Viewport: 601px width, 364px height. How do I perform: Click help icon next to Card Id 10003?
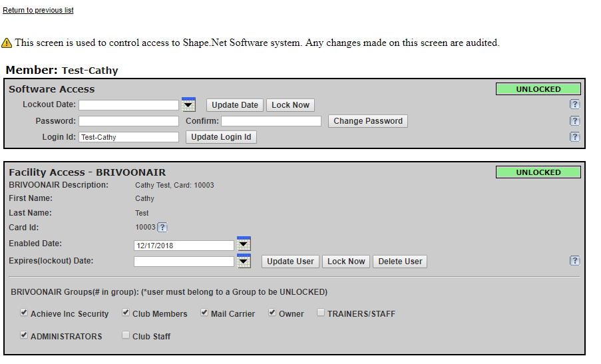(162, 228)
